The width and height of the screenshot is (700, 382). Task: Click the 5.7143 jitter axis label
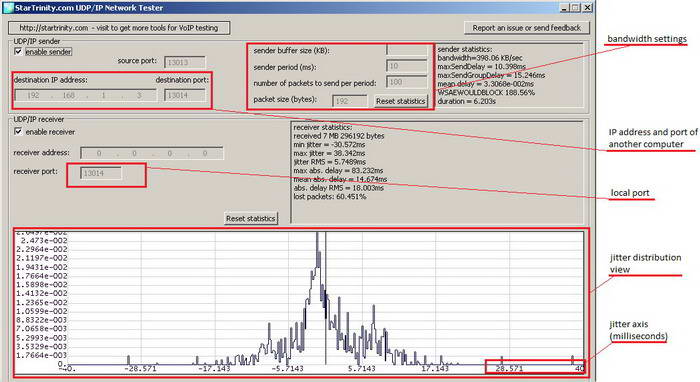coord(362,369)
